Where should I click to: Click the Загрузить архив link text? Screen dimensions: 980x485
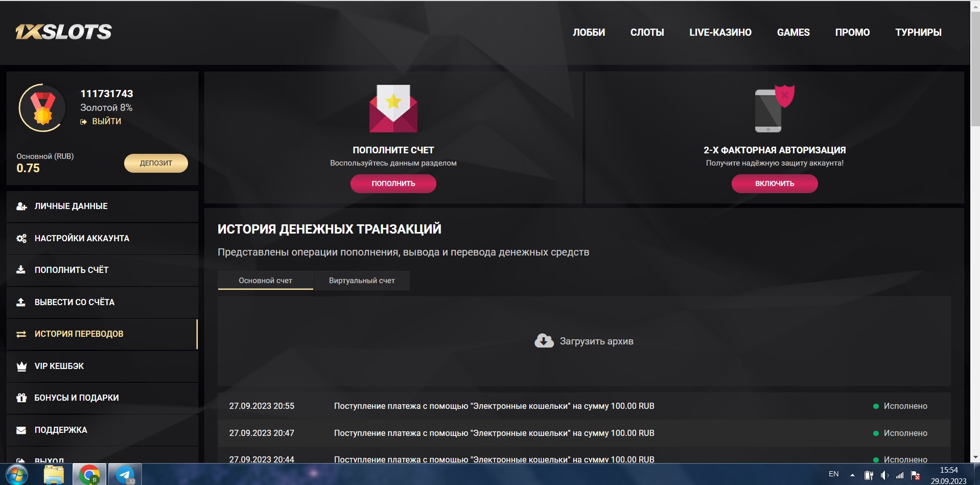tap(596, 341)
